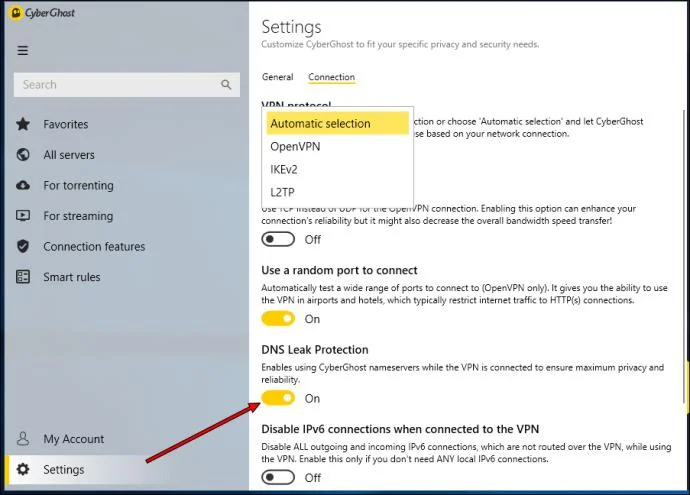690x495 pixels.
Task: Click the 'Customize CyberGhost to fit' subtitle text
Action: (x=400, y=44)
